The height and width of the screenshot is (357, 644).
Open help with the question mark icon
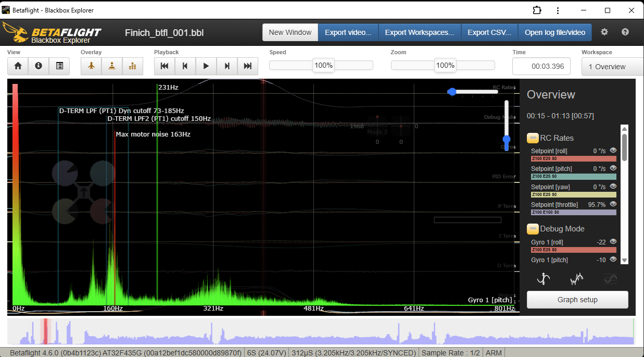coord(625,32)
